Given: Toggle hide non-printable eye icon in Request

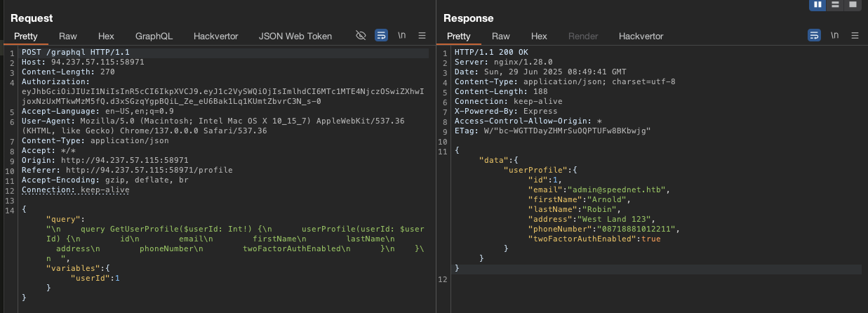Looking at the screenshot, I should 361,35.
